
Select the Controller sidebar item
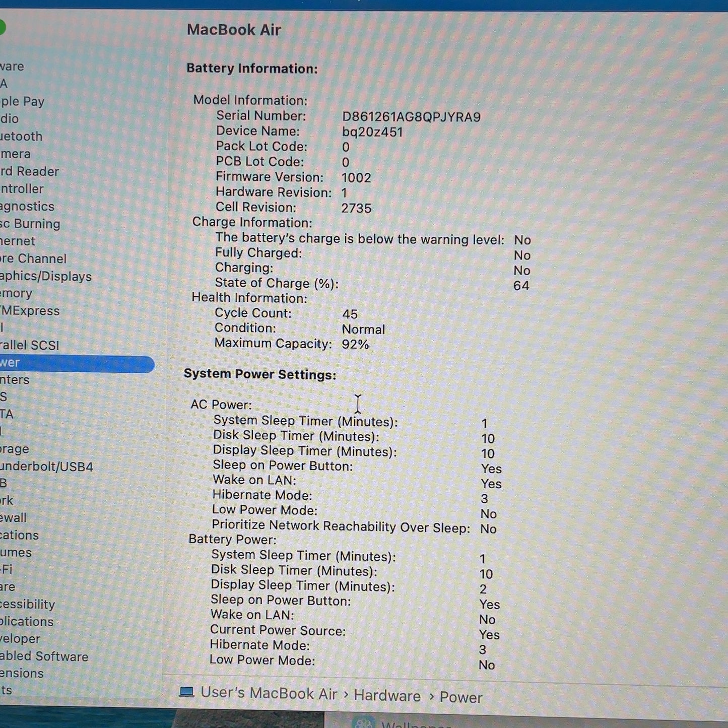(22, 189)
